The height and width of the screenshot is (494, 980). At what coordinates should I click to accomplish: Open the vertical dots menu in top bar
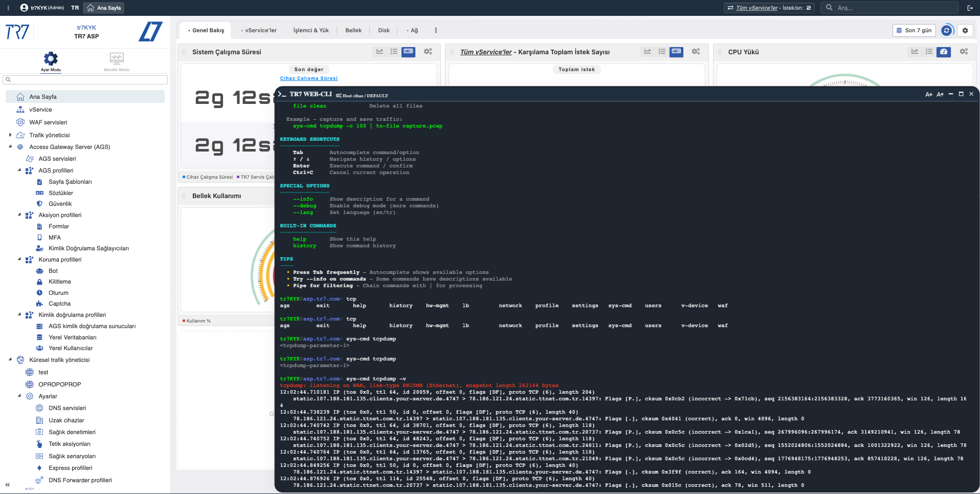coord(8,8)
